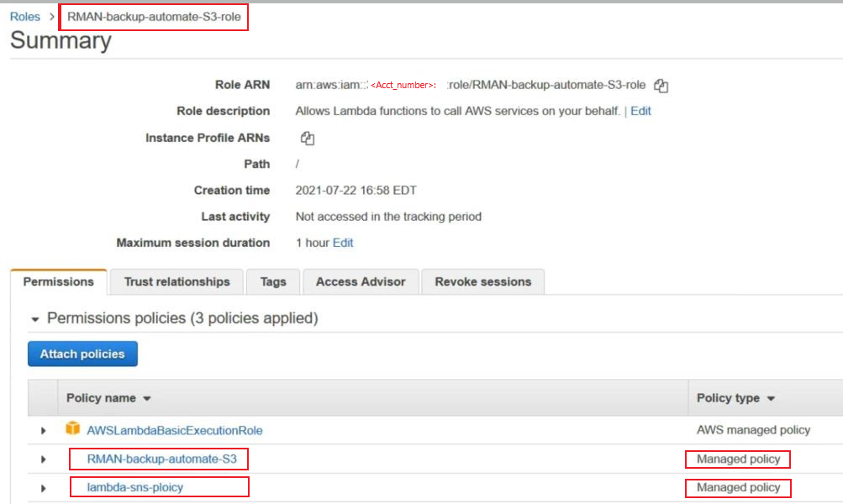This screenshot has height=504, width=843.
Task: Open the lambda-sns-ploicy policy link
Action: [135, 487]
